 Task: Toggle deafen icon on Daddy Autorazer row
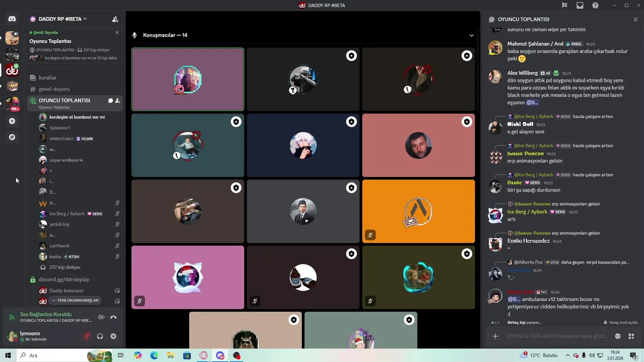117,291
